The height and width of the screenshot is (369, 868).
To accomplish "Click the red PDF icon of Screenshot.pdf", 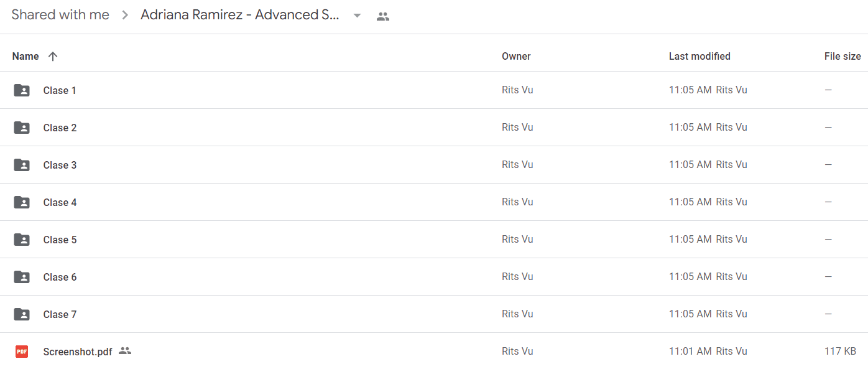I will (x=22, y=352).
